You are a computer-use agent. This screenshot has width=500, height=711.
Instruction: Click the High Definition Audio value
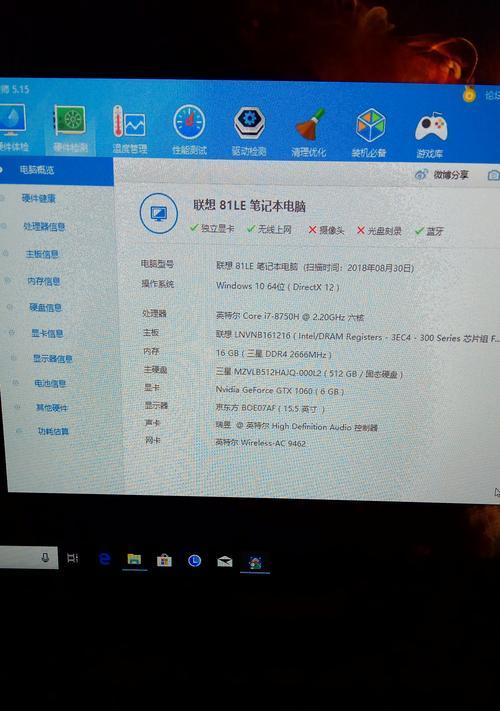click(296, 427)
